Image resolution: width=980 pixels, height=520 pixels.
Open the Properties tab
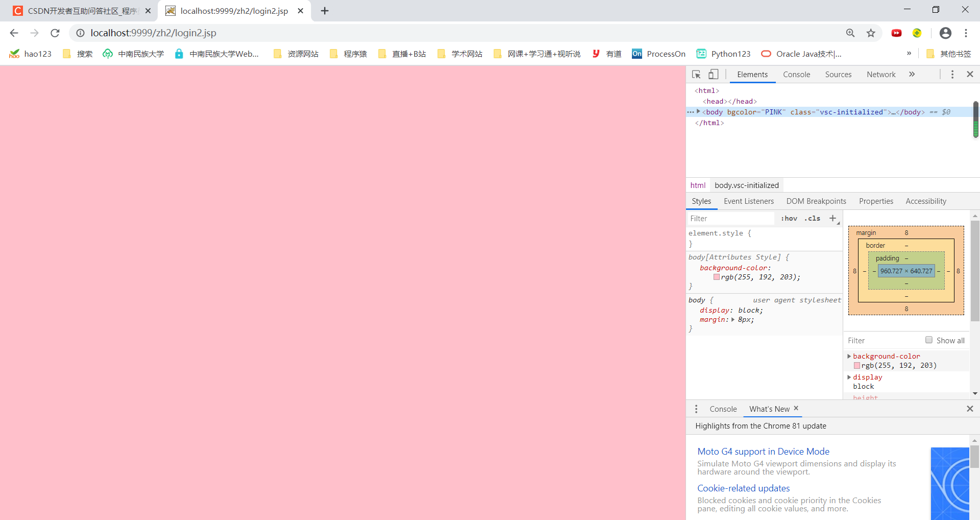point(876,201)
